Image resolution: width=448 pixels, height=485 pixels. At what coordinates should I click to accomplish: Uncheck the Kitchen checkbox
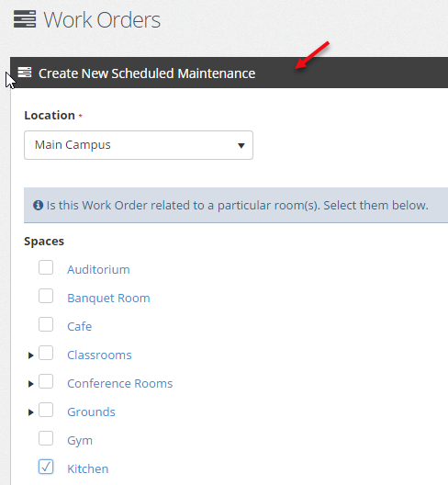click(x=46, y=467)
